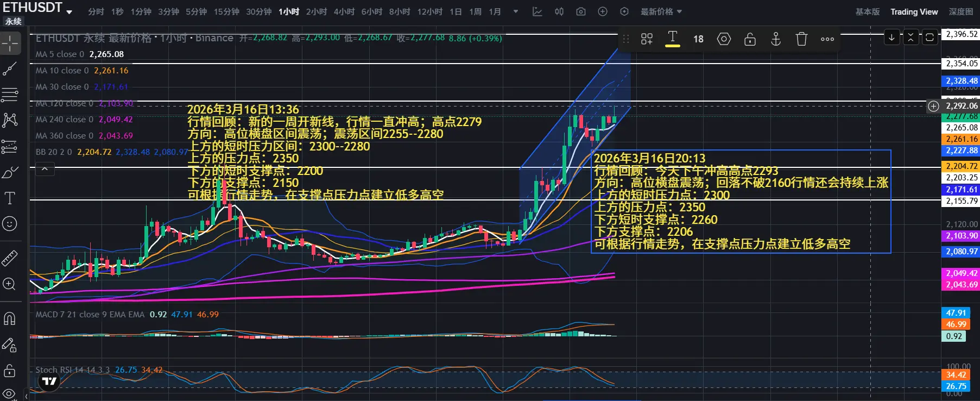Open font size 18 dropdown

coord(698,39)
